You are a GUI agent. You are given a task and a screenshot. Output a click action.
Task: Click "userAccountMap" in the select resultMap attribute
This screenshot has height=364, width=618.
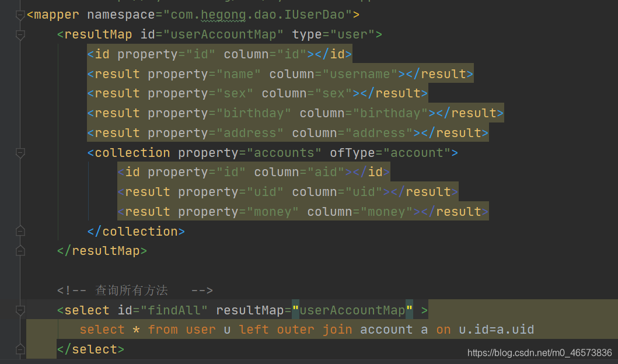(352, 310)
